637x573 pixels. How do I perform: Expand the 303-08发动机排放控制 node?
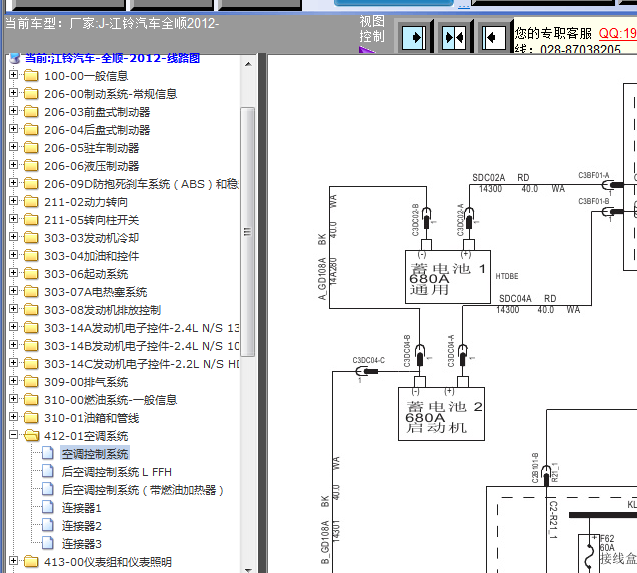[13, 309]
